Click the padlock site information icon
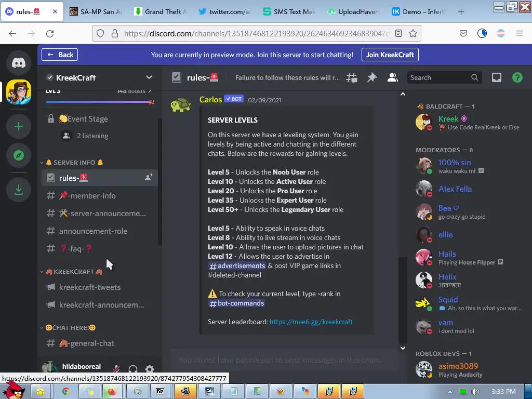Screen dimensions: 532x399 [x=115, y=33]
